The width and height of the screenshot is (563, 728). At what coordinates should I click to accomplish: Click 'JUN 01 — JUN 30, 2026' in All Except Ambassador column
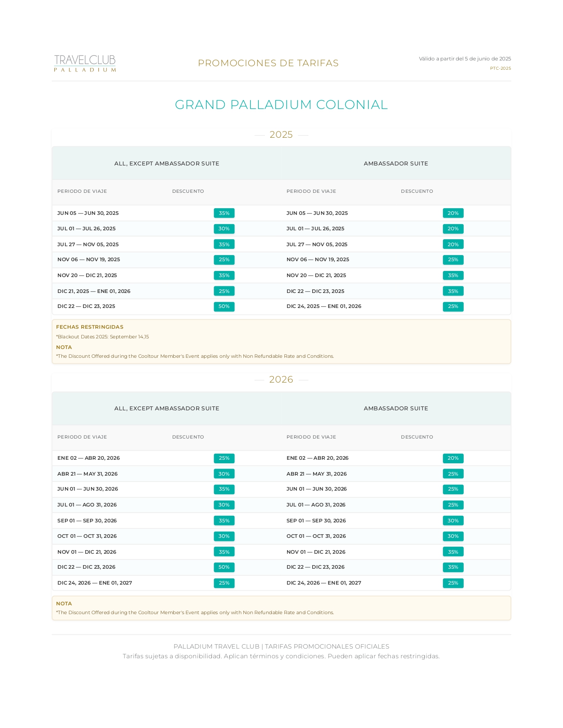click(x=88, y=489)
